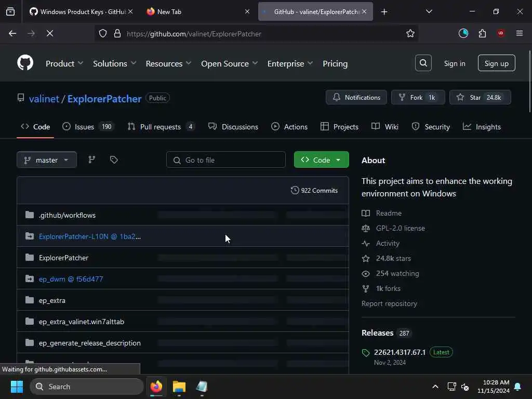Open the Insights tab
Screen dimensions: 532x399
pos(482,127)
